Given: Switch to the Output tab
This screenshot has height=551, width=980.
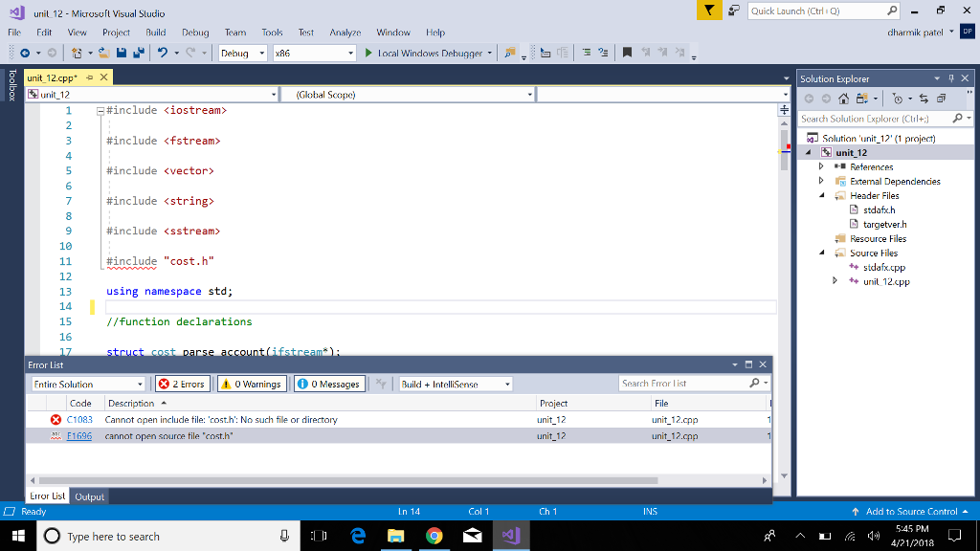Looking at the screenshot, I should click(89, 496).
